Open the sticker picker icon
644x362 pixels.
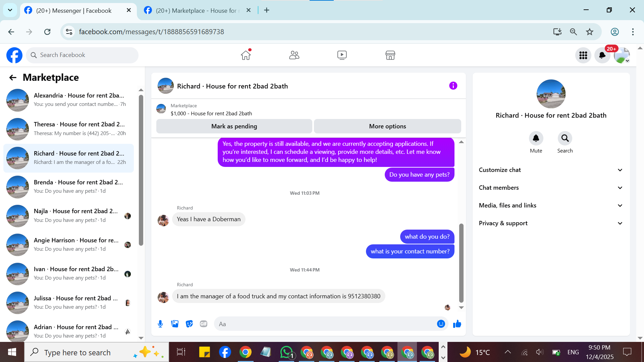coord(189,324)
